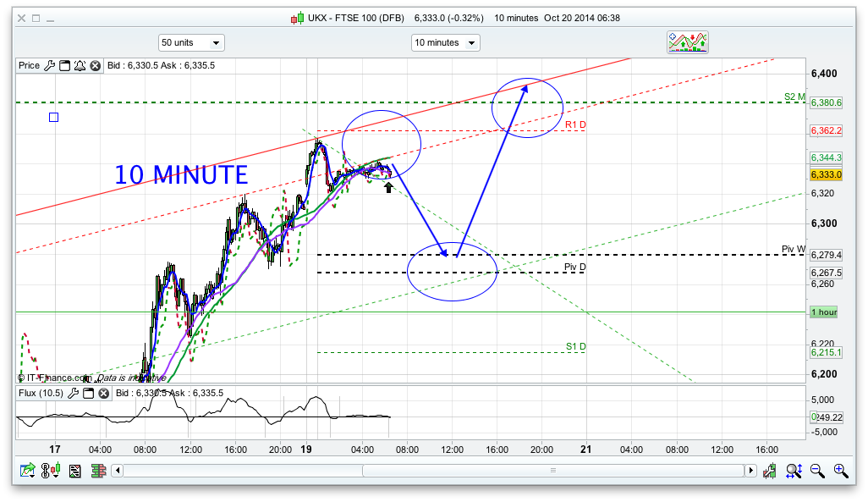868x502 pixels.
Task: Open the 50 units dropdown
Action: [x=191, y=42]
